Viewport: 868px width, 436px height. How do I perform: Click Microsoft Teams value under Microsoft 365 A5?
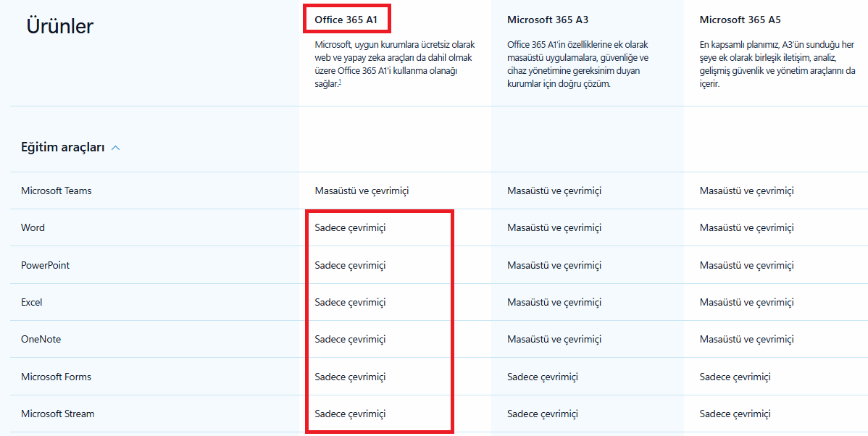coord(747,191)
